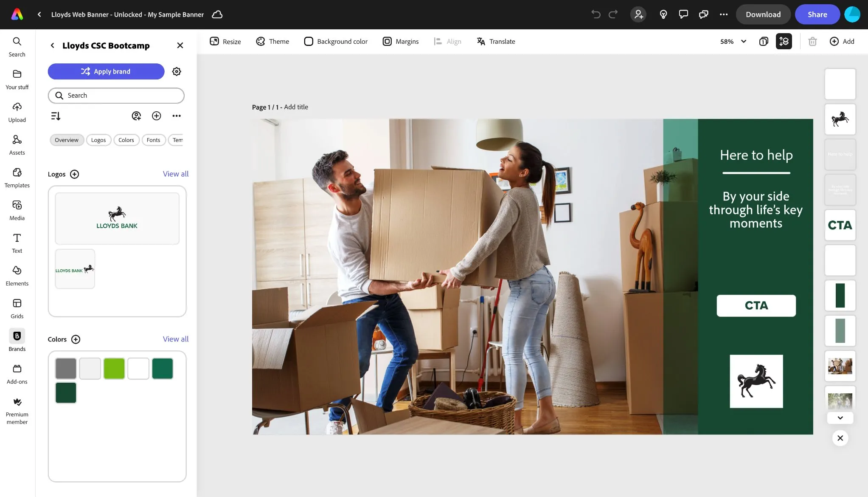Open the user profile avatar
Image resolution: width=868 pixels, height=497 pixels.
pos(852,14)
